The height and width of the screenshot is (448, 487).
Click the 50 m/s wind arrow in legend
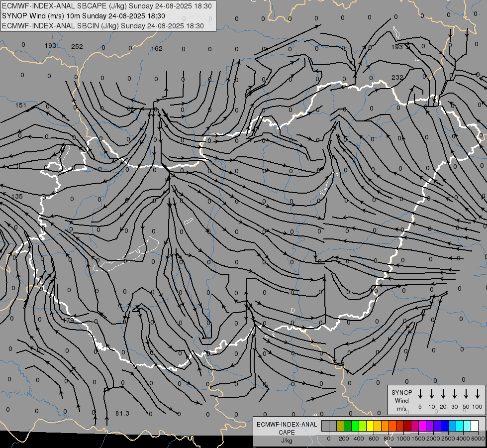point(466,394)
